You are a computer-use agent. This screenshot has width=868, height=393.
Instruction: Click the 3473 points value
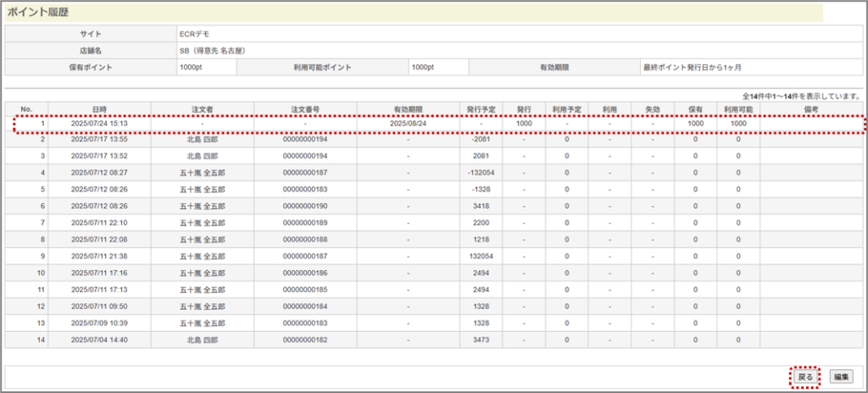coord(481,340)
